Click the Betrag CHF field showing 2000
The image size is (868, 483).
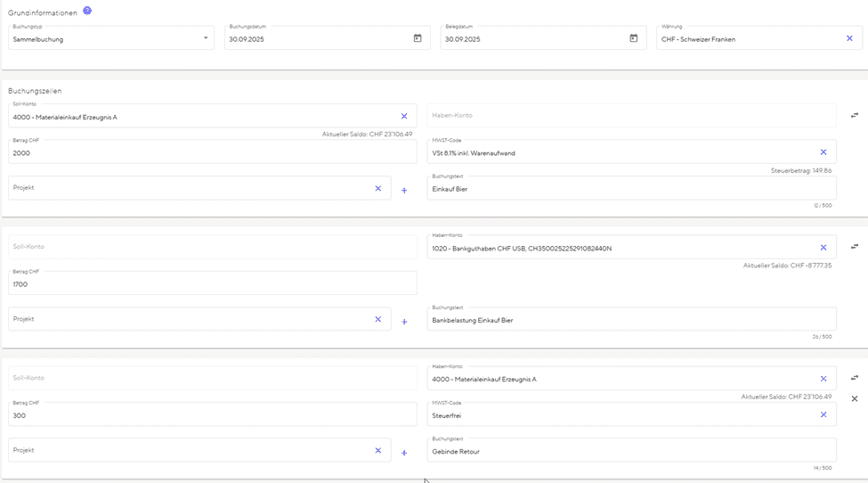(x=212, y=152)
